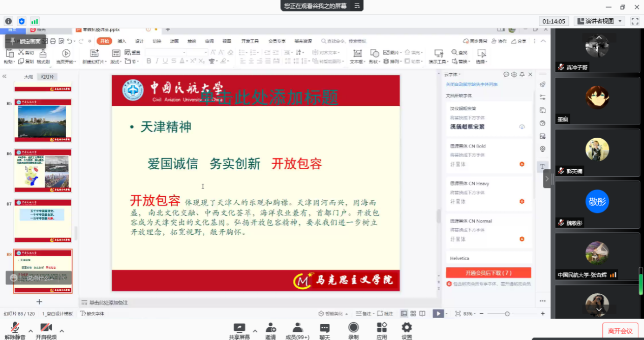Select the 大纲 (Outline) tab in slide panel
Image resolution: width=644 pixels, height=340 pixels.
coord(28,77)
